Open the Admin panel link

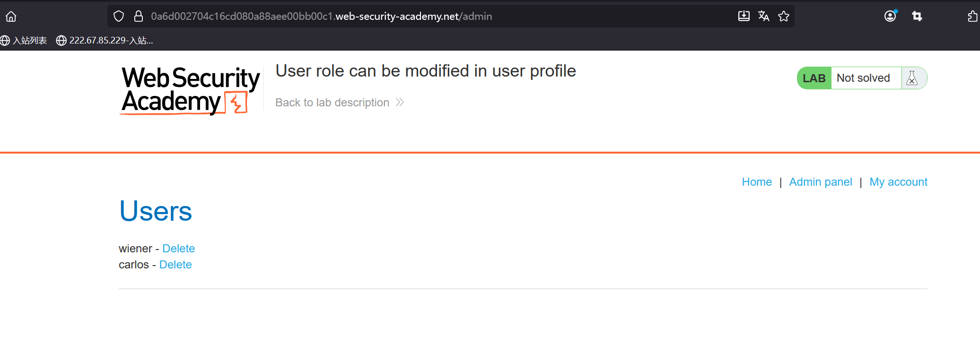tap(821, 182)
